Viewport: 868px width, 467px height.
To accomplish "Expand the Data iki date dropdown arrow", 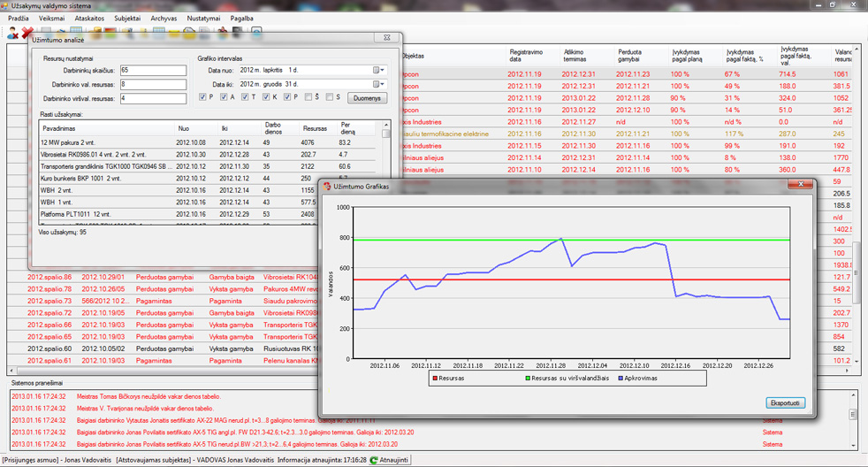I will click(x=383, y=84).
